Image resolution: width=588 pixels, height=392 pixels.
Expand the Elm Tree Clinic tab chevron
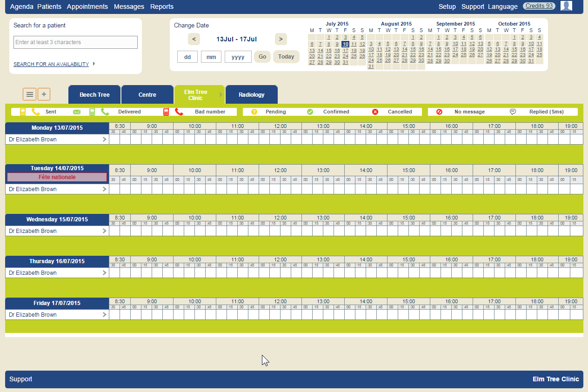point(220,95)
